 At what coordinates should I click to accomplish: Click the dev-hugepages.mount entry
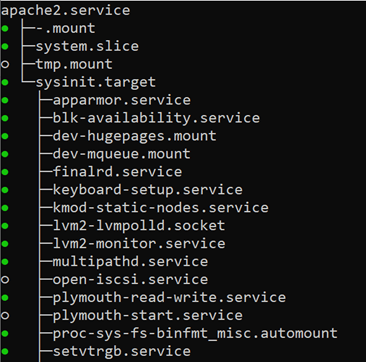coord(135,136)
